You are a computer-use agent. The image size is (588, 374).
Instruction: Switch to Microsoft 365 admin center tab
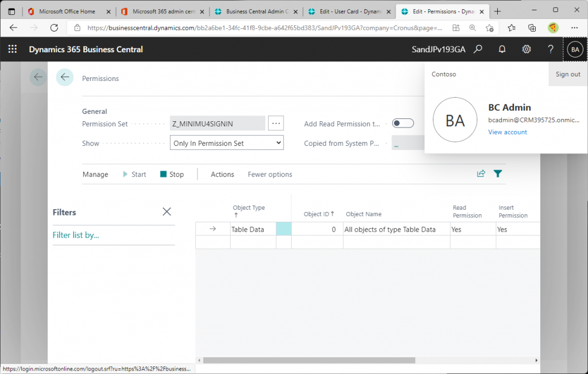click(164, 11)
